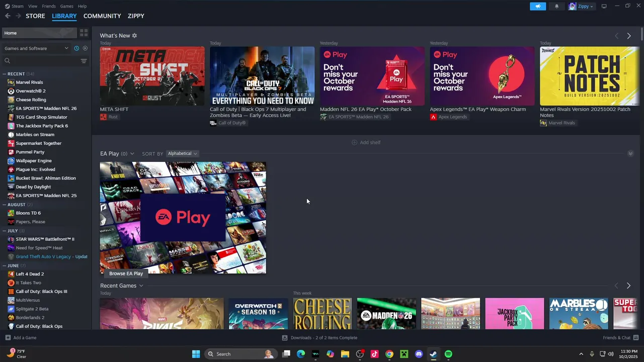Open the Games and Software dropdown

(x=36, y=48)
